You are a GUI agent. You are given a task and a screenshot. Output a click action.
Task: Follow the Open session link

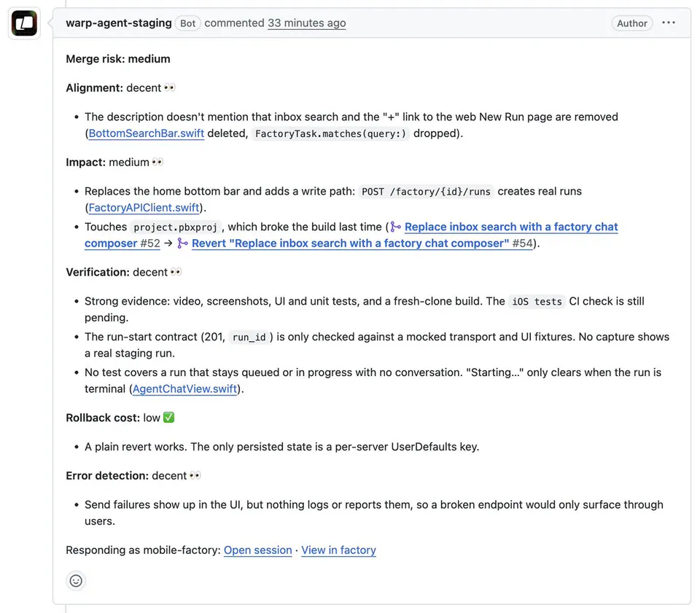(257, 550)
